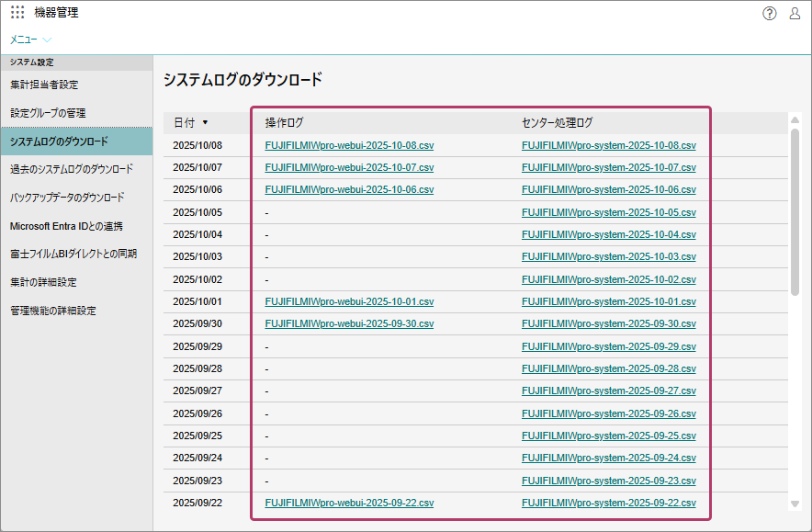Download FUJIFILMIWpro-system-2025-10-03.csv
The width and height of the screenshot is (812, 532).
click(x=608, y=257)
